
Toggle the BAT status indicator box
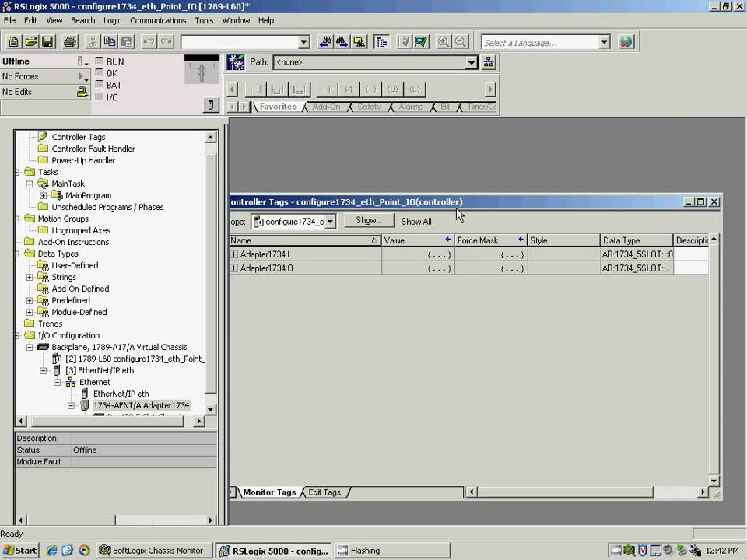pyautogui.click(x=100, y=84)
